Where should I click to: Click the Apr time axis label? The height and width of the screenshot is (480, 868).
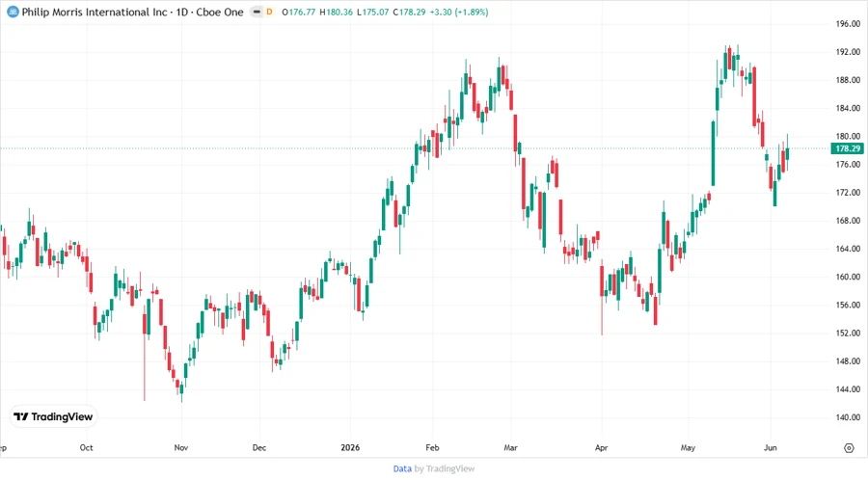(x=601, y=448)
